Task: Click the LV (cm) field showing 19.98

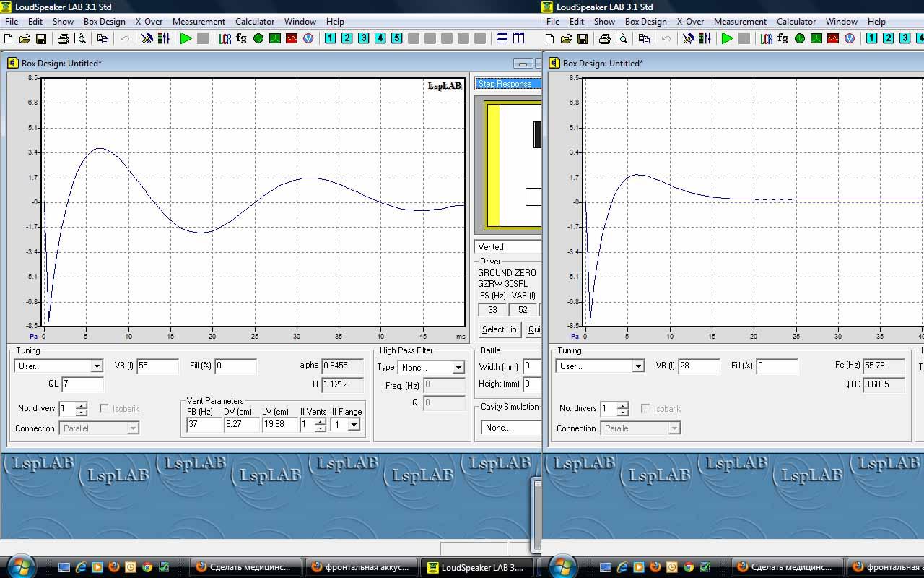Action: tap(280, 425)
